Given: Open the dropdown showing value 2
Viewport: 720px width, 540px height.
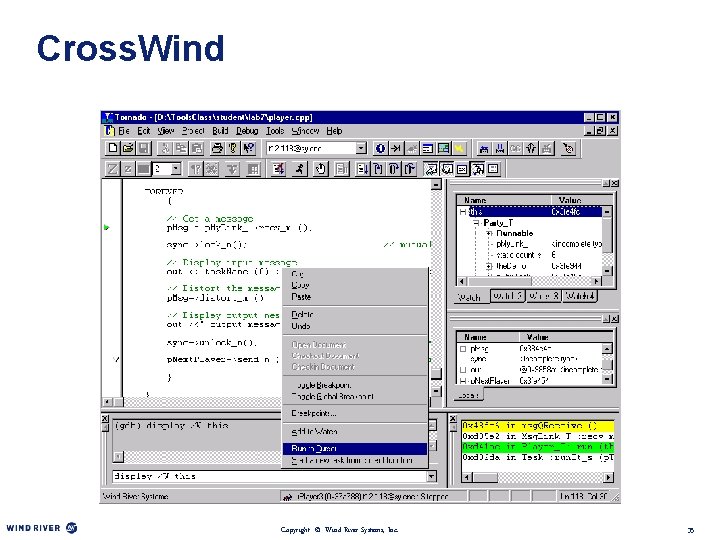Looking at the screenshot, I should [176, 169].
